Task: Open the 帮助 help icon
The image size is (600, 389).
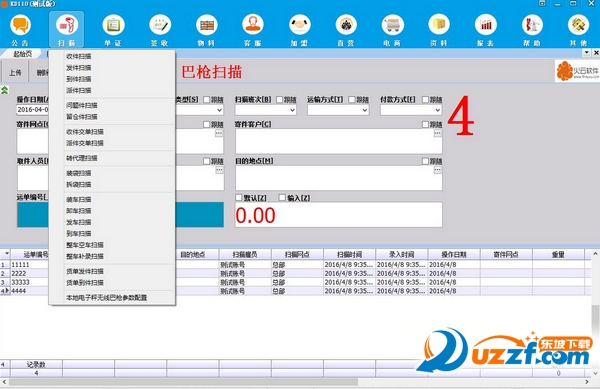Action: (x=532, y=25)
